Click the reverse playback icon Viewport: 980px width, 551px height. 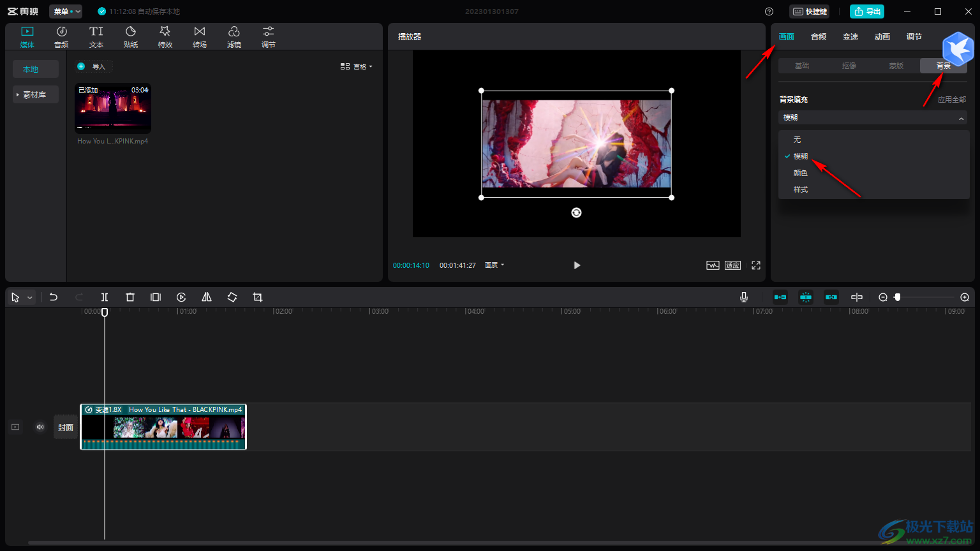click(181, 297)
